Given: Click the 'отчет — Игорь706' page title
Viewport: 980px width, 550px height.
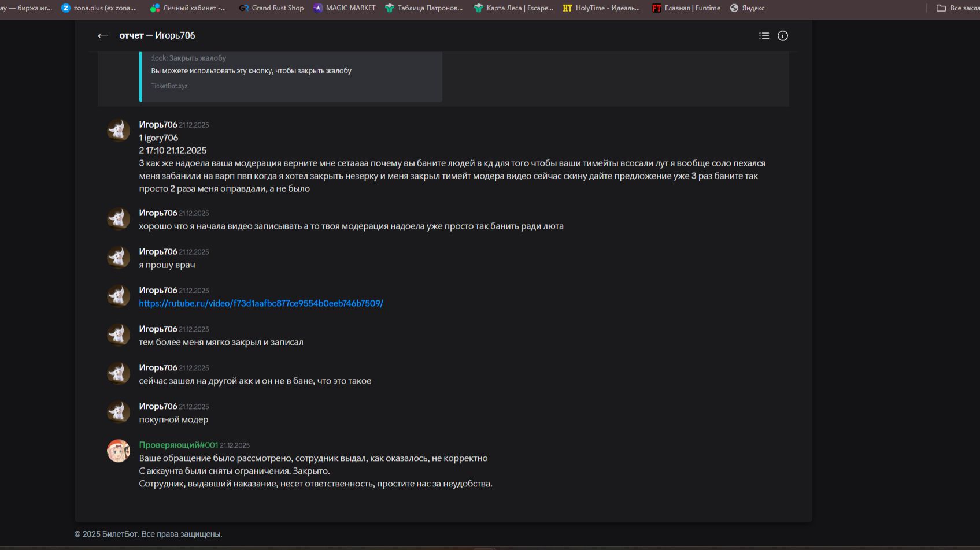Looking at the screenshot, I should [x=157, y=36].
